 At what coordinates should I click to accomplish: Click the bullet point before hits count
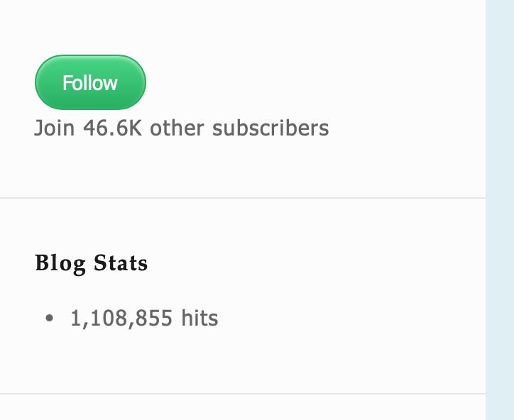(x=49, y=319)
